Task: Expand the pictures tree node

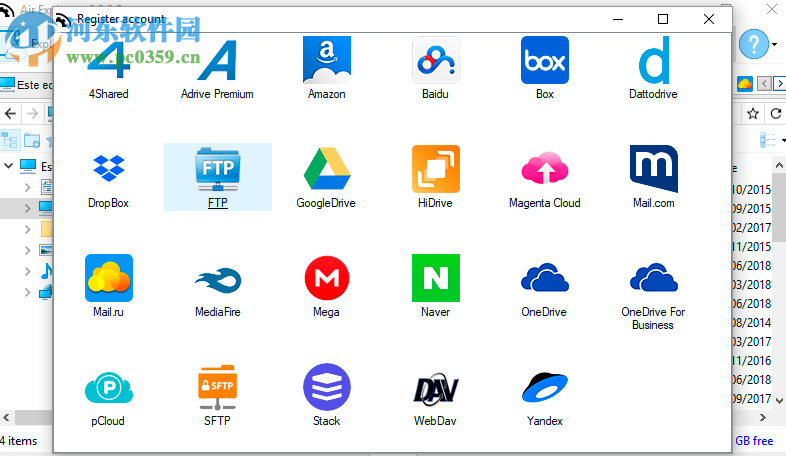Action: pyautogui.click(x=28, y=250)
